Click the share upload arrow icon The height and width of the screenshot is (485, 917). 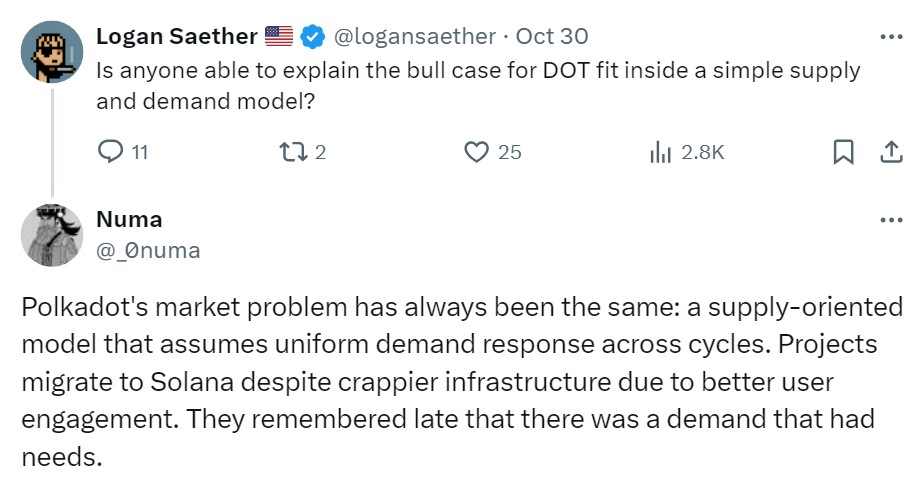click(x=889, y=153)
